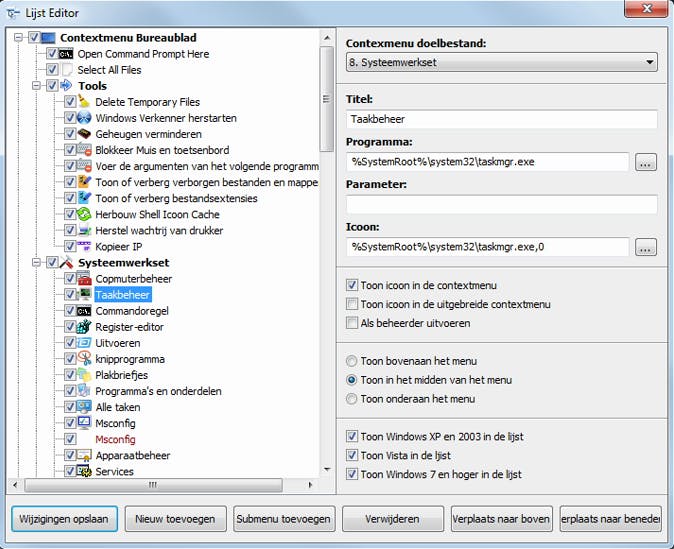Screen dimensions: 674x549
Task: Click the empty Parameter input field
Action: click(502, 204)
